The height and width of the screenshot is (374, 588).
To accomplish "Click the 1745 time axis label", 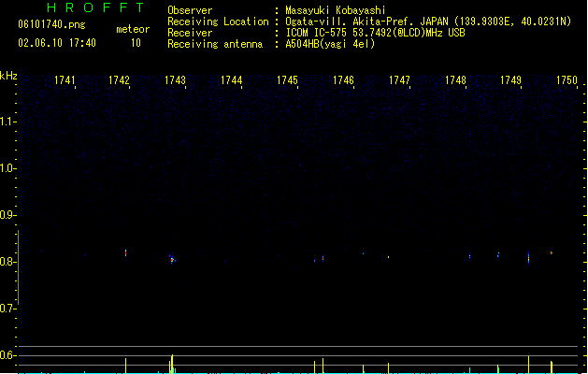I will click(x=287, y=80).
